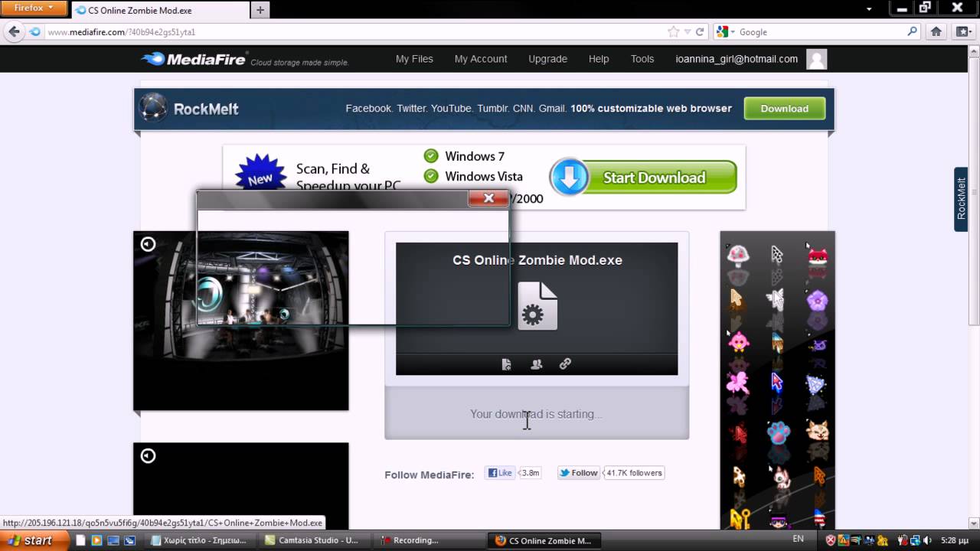Click the blue diamond cursor in the ad

[816, 383]
